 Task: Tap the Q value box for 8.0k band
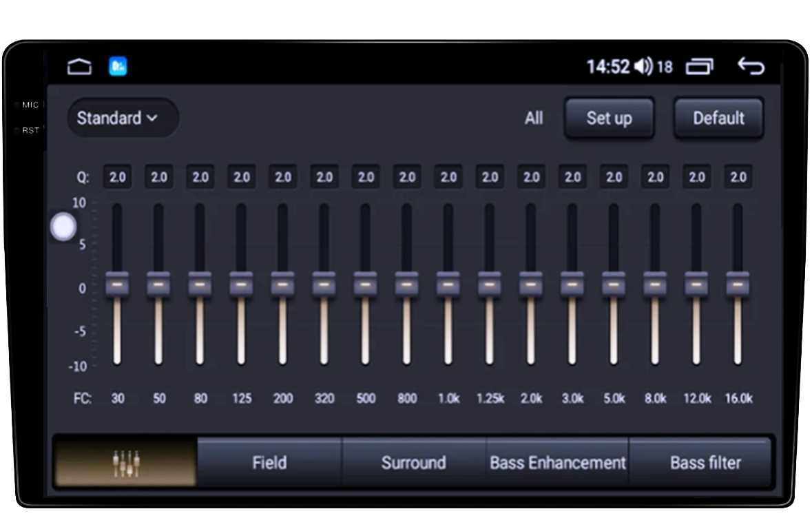[x=655, y=177]
